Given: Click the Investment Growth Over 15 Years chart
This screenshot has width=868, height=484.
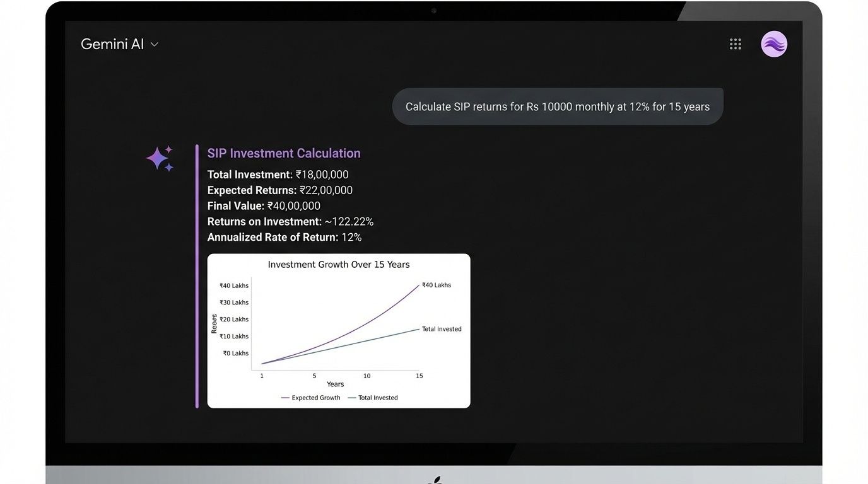Looking at the screenshot, I should coord(339,330).
